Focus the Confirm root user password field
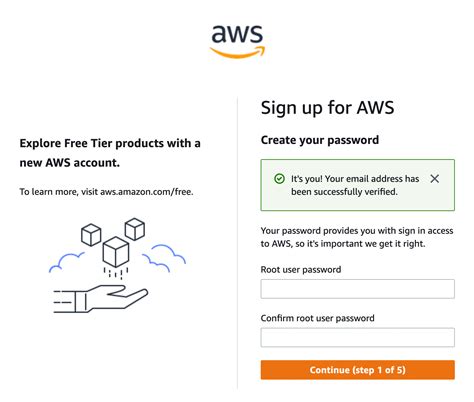Screen dimensions: 474x402 pos(357,337)
